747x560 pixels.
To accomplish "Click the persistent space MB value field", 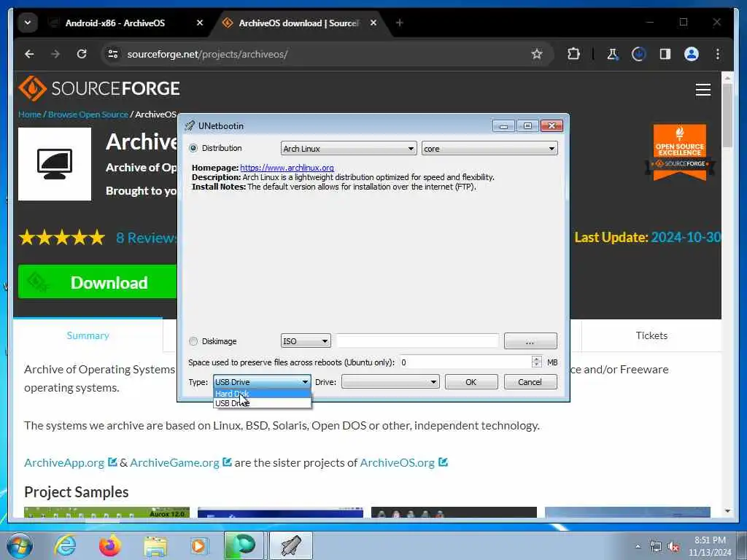I will tap(465, 362).
